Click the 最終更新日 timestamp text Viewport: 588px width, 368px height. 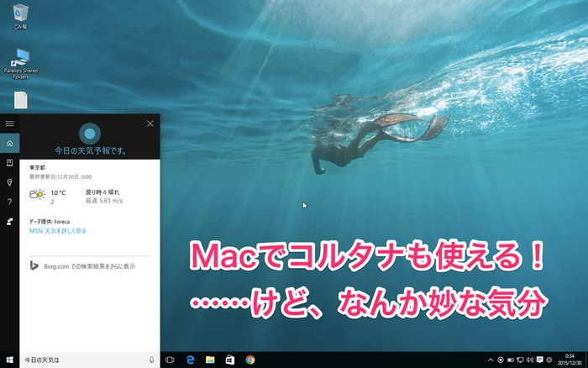(x=60, y=176)
